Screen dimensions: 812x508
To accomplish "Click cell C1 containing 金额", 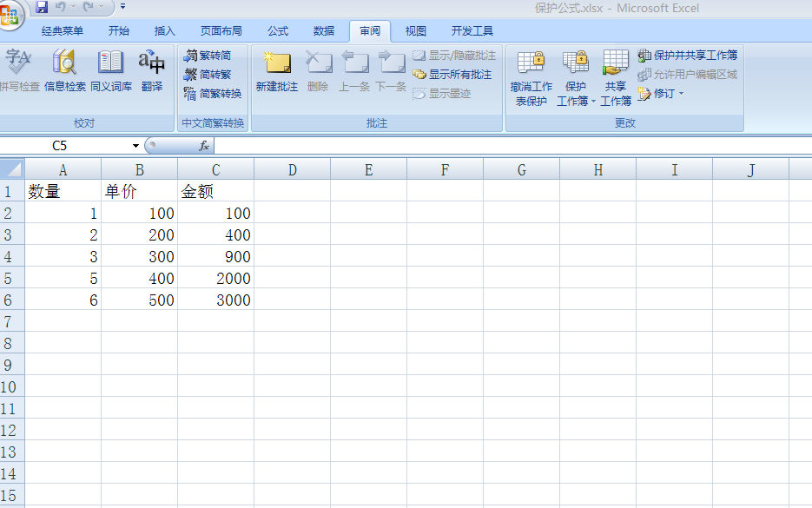I will [216, 191].
